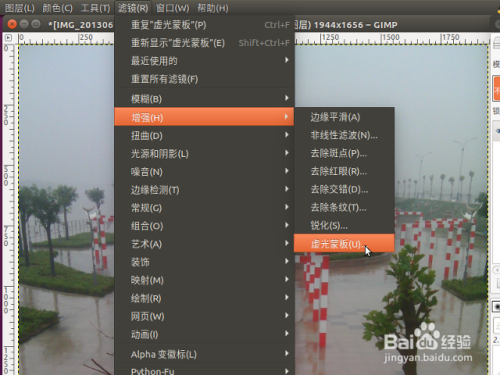Click the ruler corner menu arrow icon

click(x=8, y=38)
